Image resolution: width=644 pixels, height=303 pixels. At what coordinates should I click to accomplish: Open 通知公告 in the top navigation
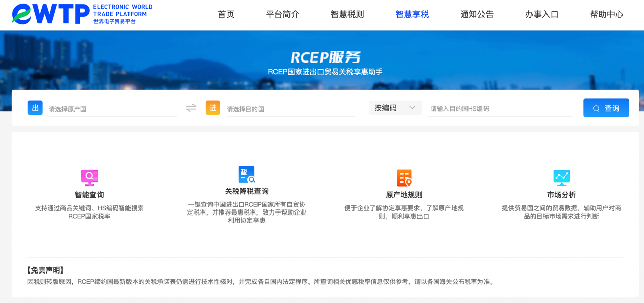tap(476, 14)
